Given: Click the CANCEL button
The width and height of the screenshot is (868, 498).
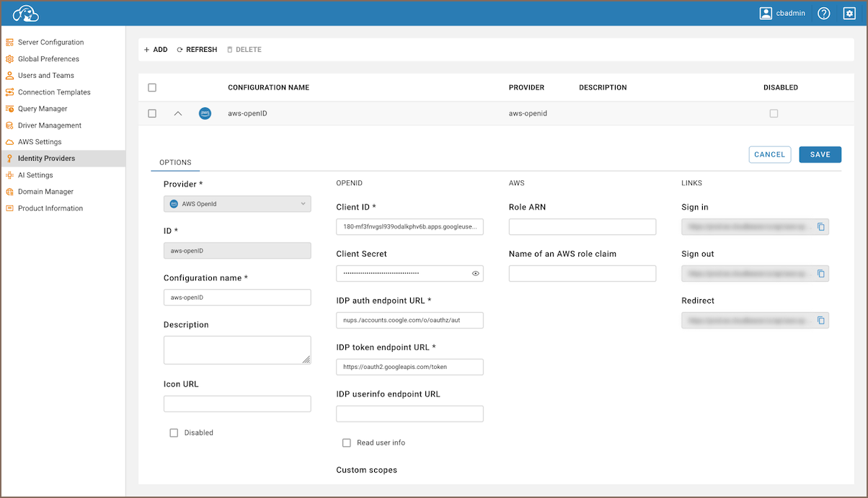Looking at the screenshot, I should click(769, 155).
